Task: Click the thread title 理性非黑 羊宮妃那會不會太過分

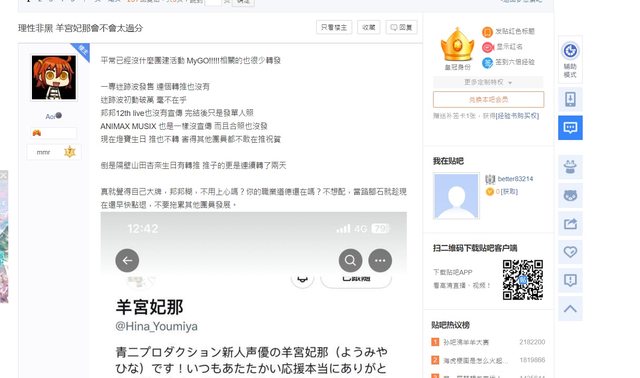Action: pyautogui.click(x=81, y=28)
